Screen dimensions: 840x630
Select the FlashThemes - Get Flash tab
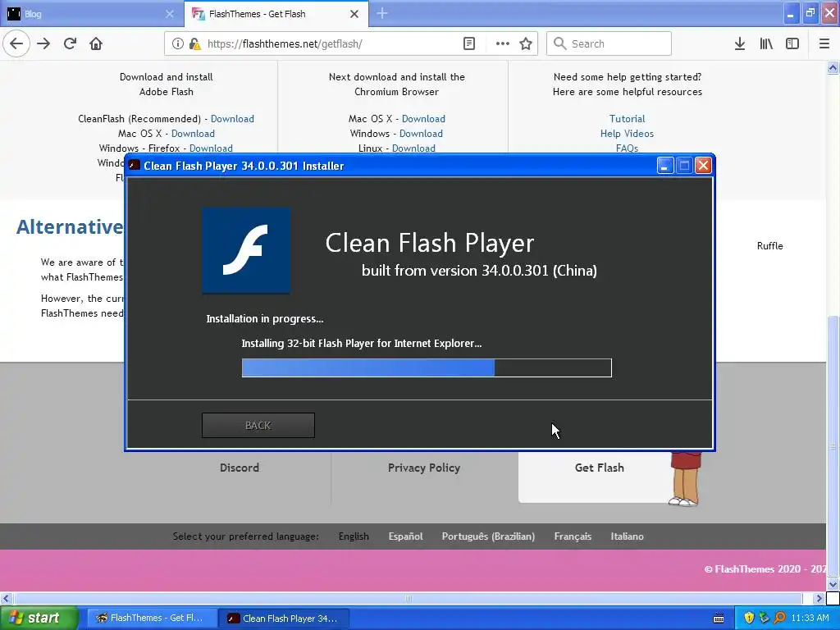[x=276, y=14]
